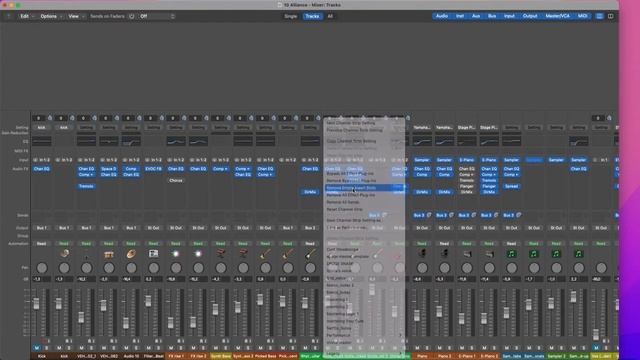
Task: Toggle the Inst channel filter button
Action: 460,16
